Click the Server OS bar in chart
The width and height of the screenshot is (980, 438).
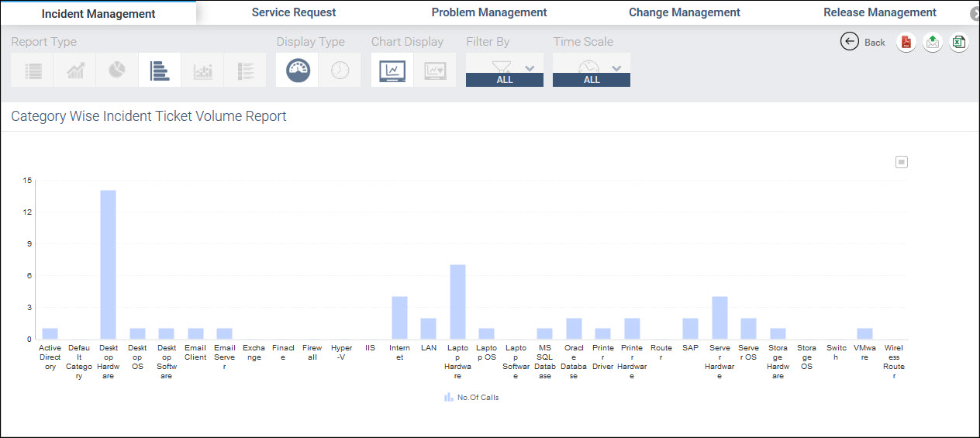pos(749,328)
